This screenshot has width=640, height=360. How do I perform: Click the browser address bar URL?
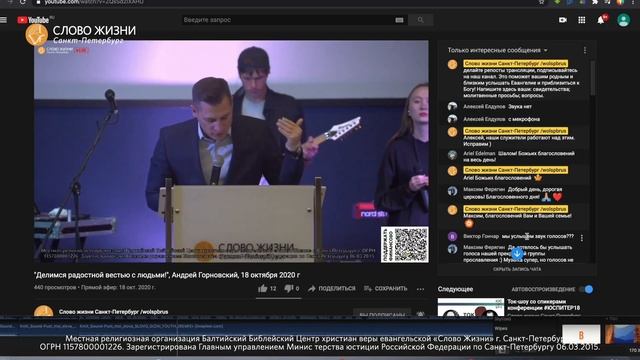(94, 2)
